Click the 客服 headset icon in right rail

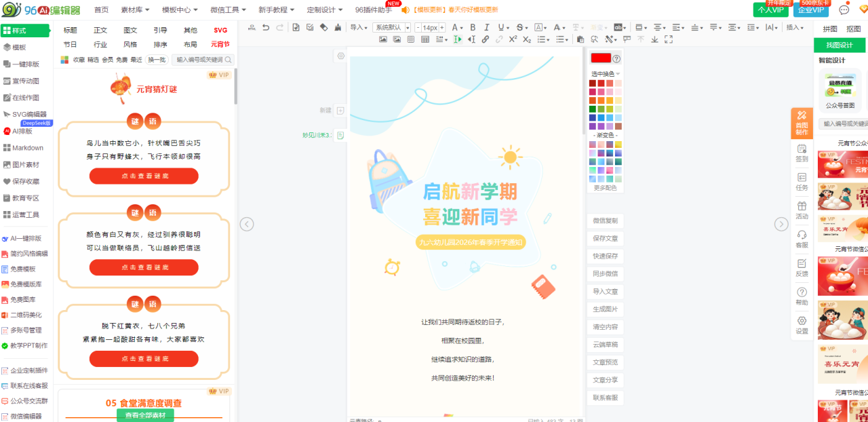802,237
